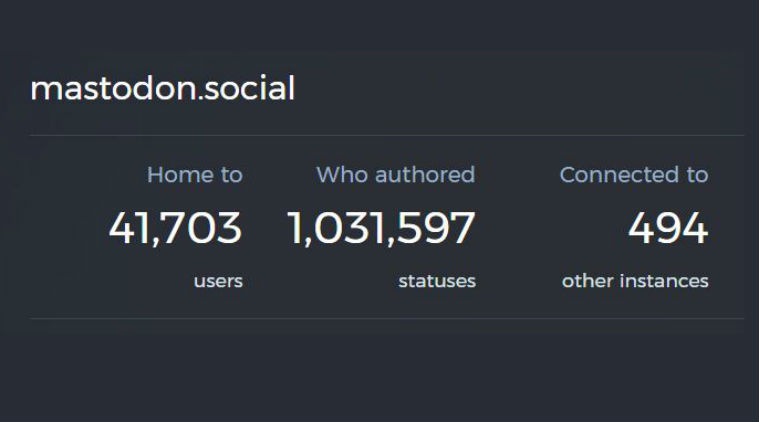Click the 'other instances' caption
Viewport: 759px width, 422px height.
pyautogui.click(x=635, y=281)
